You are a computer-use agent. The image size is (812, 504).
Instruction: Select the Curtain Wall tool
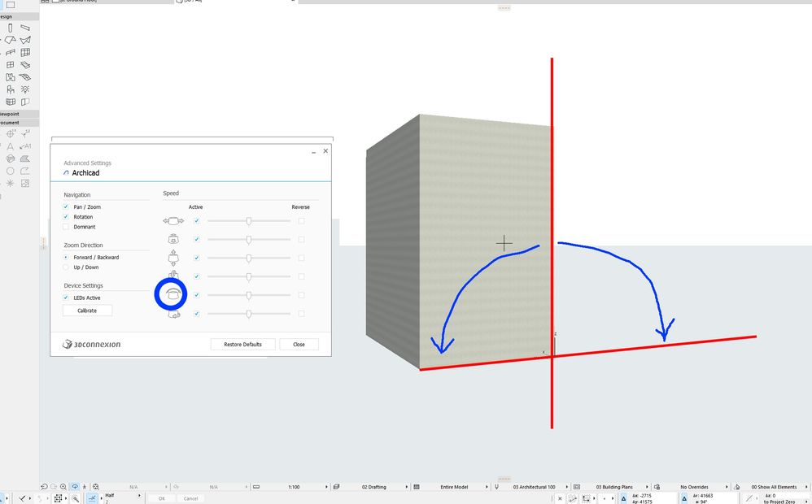(25, 53)
